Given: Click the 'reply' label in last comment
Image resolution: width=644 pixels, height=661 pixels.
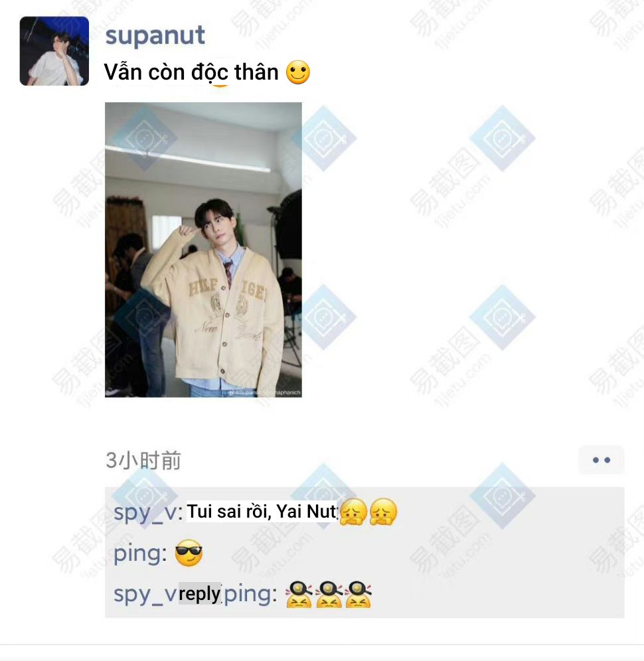Looking at the screenshot, I should coord(199,594).
